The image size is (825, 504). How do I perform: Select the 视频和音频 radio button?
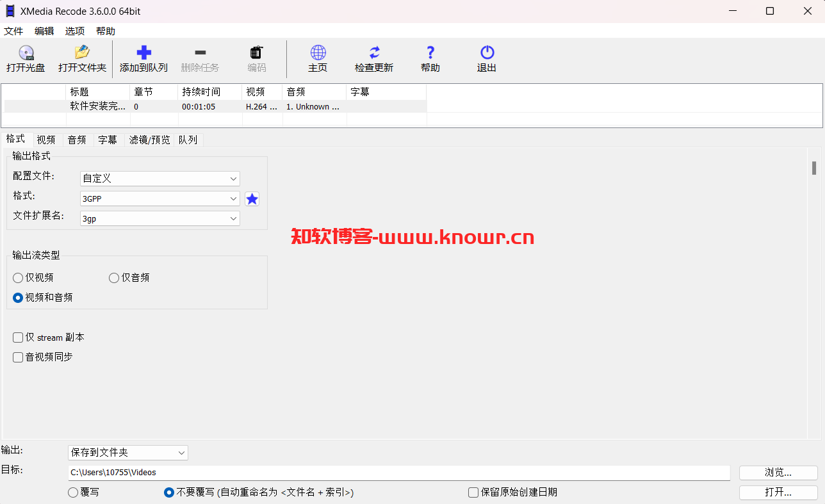pyautogui.click(x=18, y=298)
